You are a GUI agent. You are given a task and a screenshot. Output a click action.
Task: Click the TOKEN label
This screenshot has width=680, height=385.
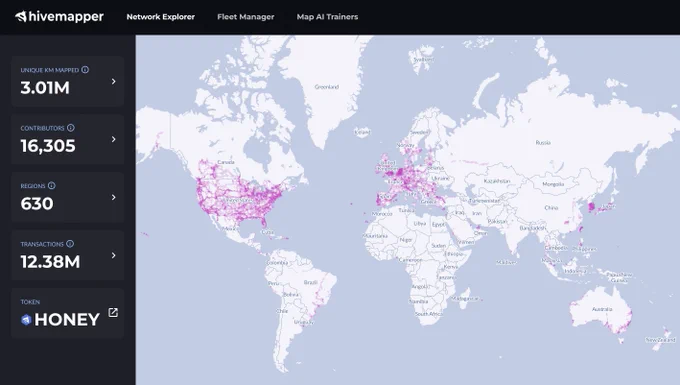[x=30, y=302]
